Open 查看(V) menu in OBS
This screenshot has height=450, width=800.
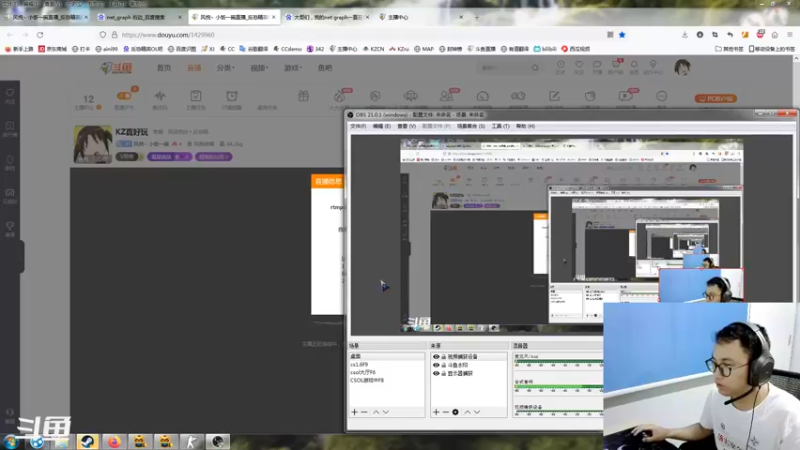tap(407, 126)
